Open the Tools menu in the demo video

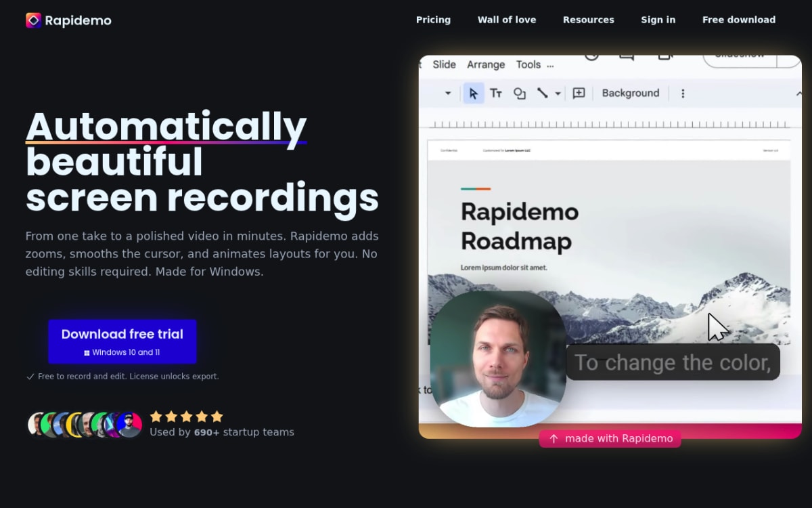(528, 64)
